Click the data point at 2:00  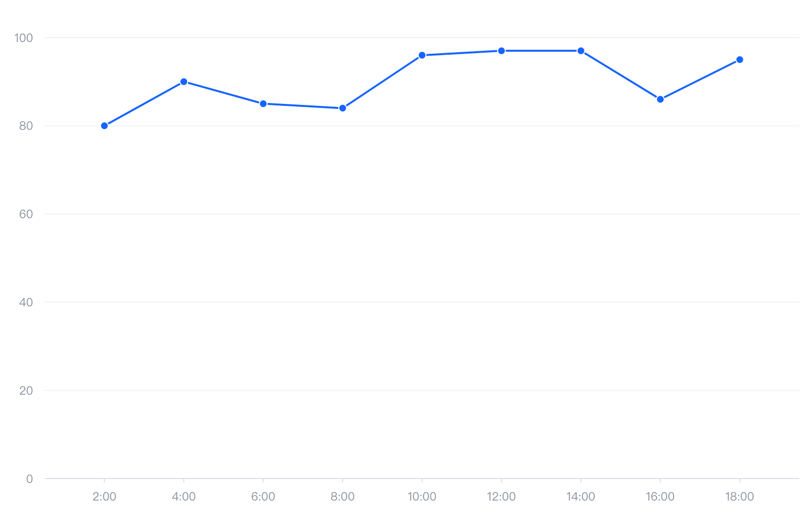pyautogui.click(x=104, y=126)
